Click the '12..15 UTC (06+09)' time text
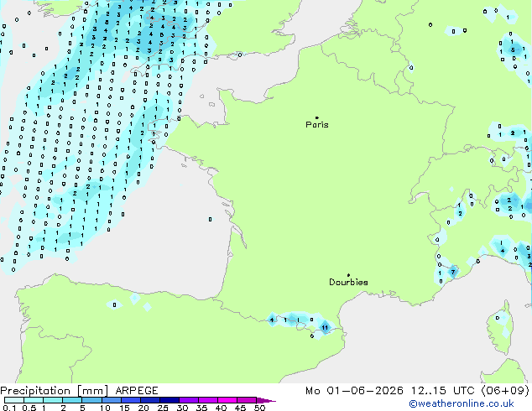 pos(470,391)
